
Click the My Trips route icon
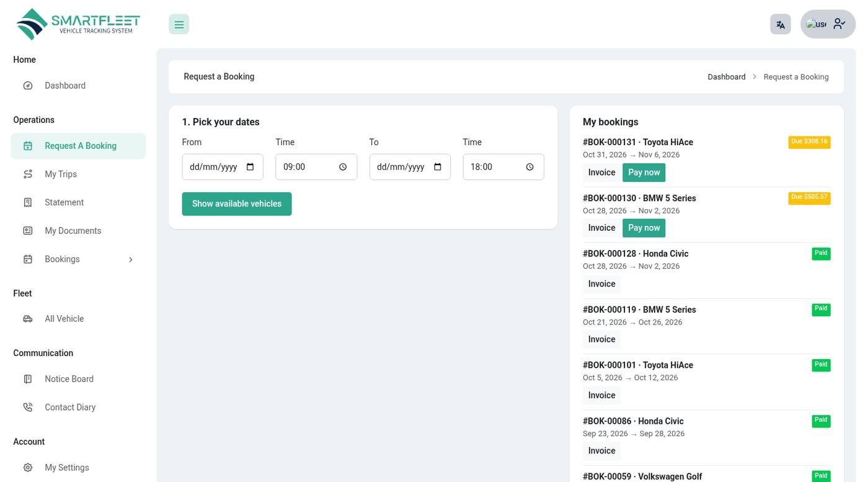(28, 174)
